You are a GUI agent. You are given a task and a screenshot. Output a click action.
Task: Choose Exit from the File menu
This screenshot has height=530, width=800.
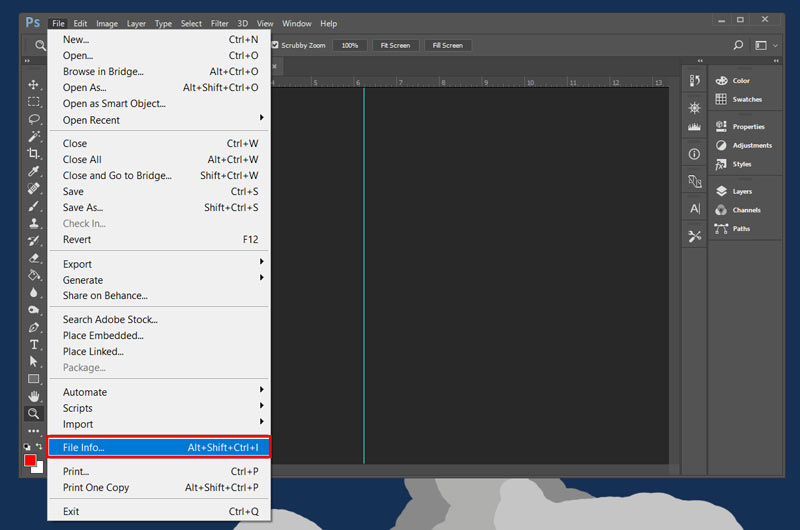pos(159,511)
